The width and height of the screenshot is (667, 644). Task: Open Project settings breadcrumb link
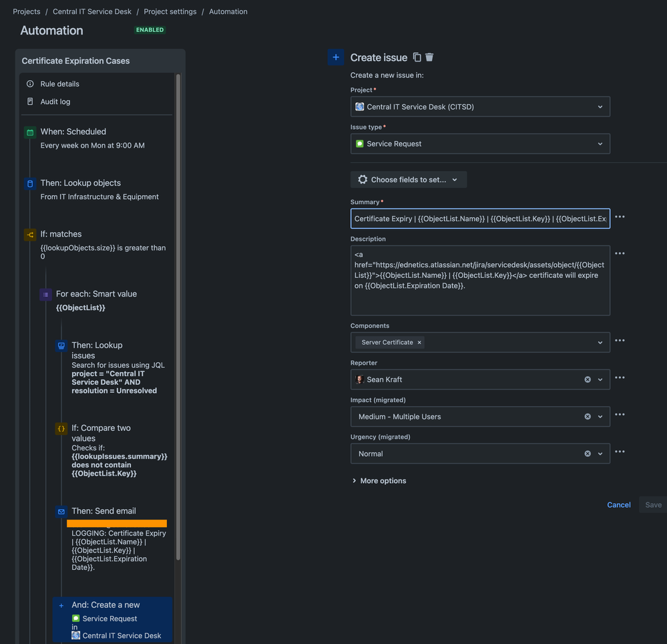pos(170,11)
